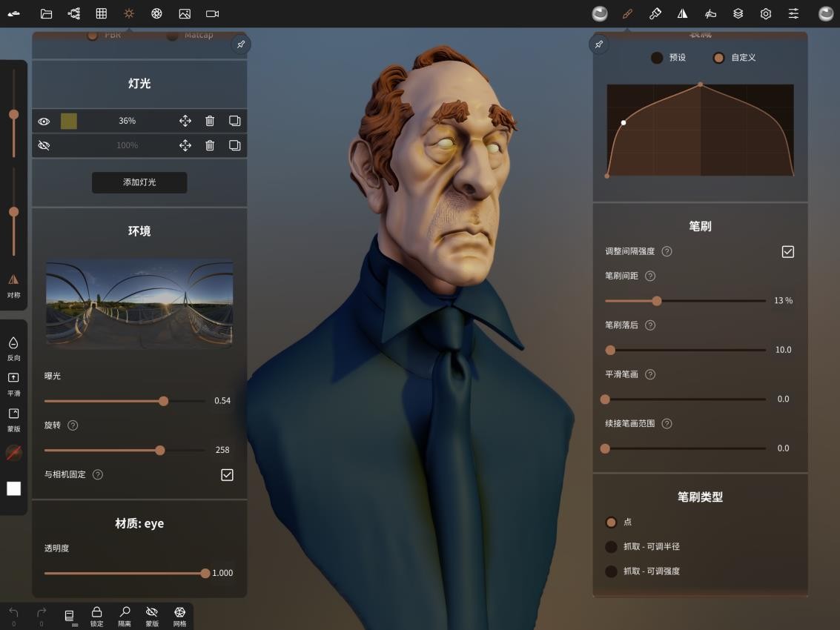Select the 平滑 smooth tool in left sidebar
840x630 pixels.
pos(13,384)
